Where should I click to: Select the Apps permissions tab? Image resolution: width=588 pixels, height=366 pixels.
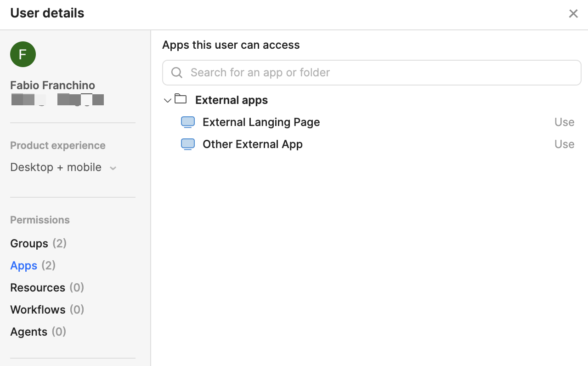click(24, 265)
